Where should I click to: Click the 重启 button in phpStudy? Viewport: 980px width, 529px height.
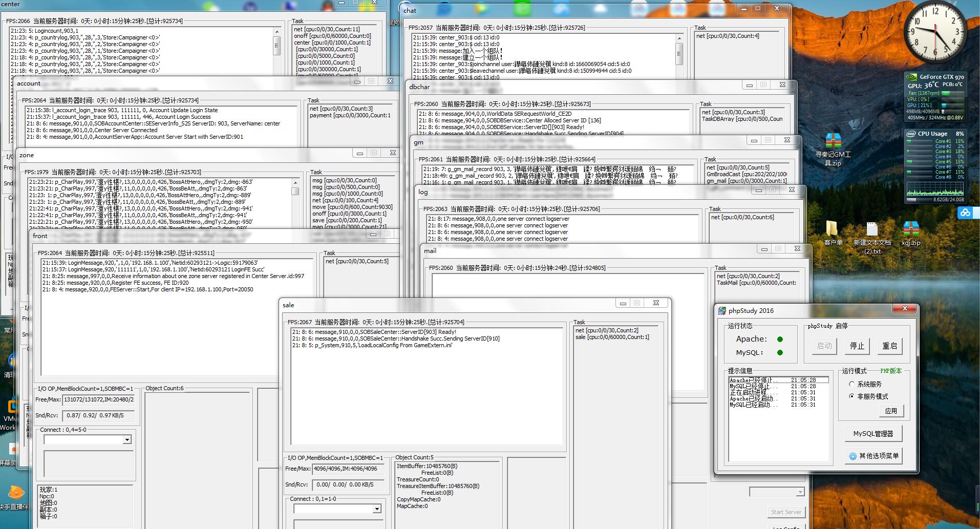point(889,346)
